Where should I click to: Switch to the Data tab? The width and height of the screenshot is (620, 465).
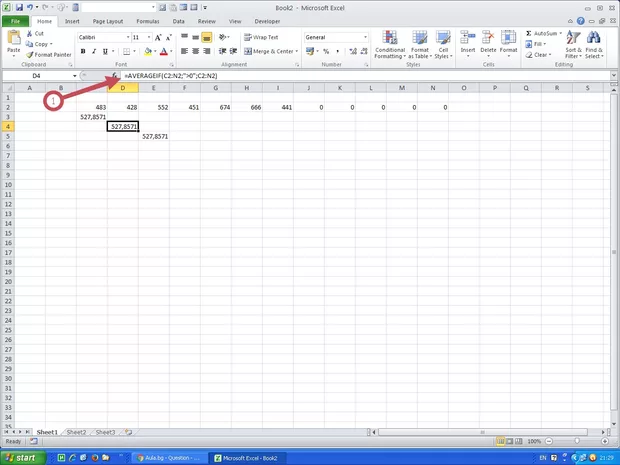[178, 21]
